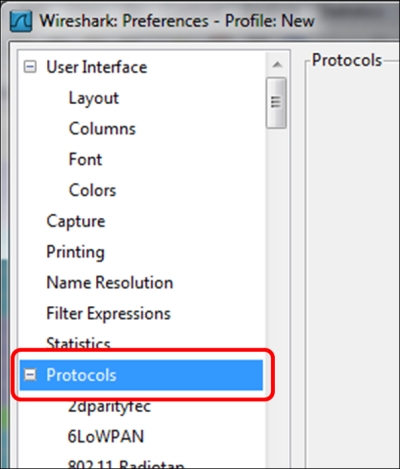The image size is (400, 469).
Task: Select the 802.11 Radiotap protocol
Action: click(126, 464)
